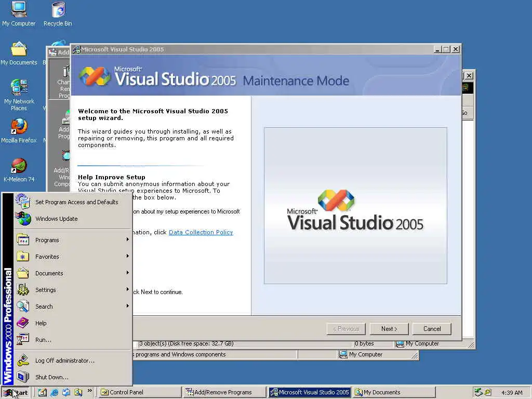Click the Search magnifier icon in Start menu
The image size is (532, 399).
click(23, 307)
